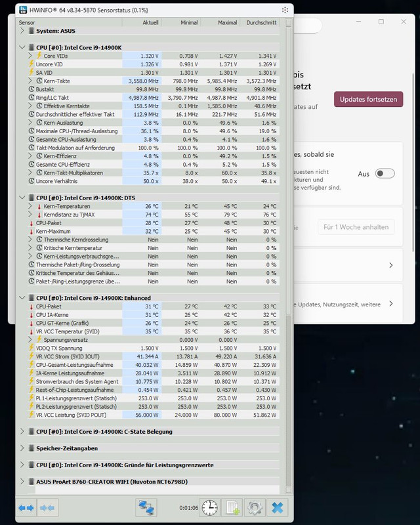Click the HWiNFO title bar app icon
420x525 pixels.
coord(23,10)
